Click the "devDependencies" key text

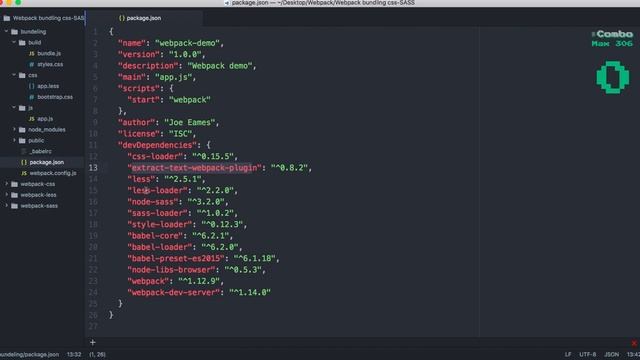158,145
